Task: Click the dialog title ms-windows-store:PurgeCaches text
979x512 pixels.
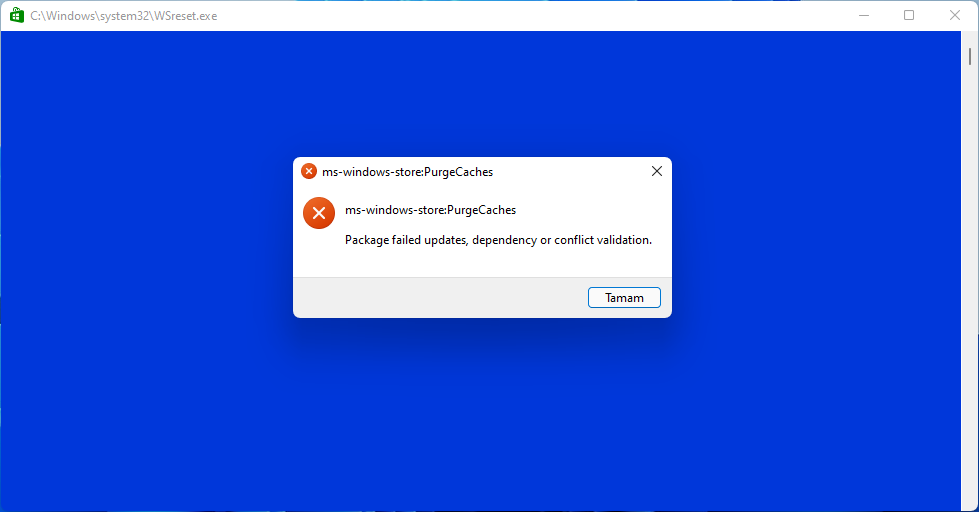Action: [x=408, y=172]
